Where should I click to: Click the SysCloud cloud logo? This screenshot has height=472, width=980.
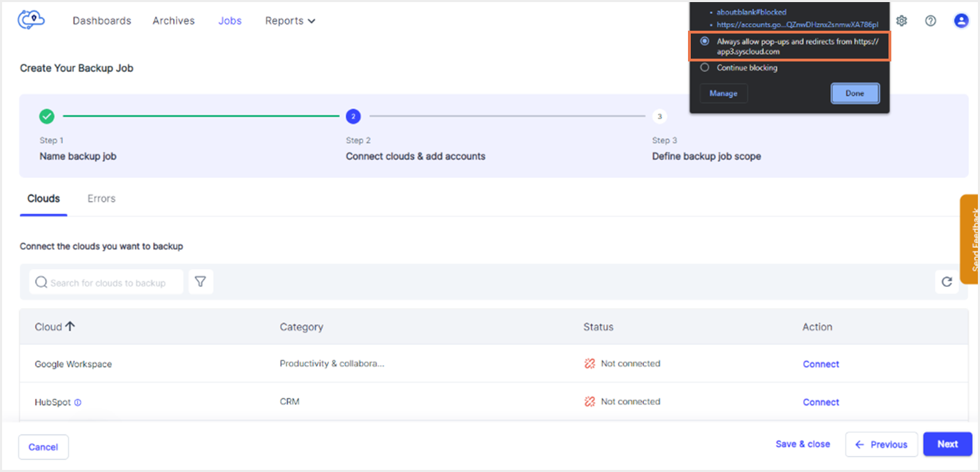pos(31,20)
